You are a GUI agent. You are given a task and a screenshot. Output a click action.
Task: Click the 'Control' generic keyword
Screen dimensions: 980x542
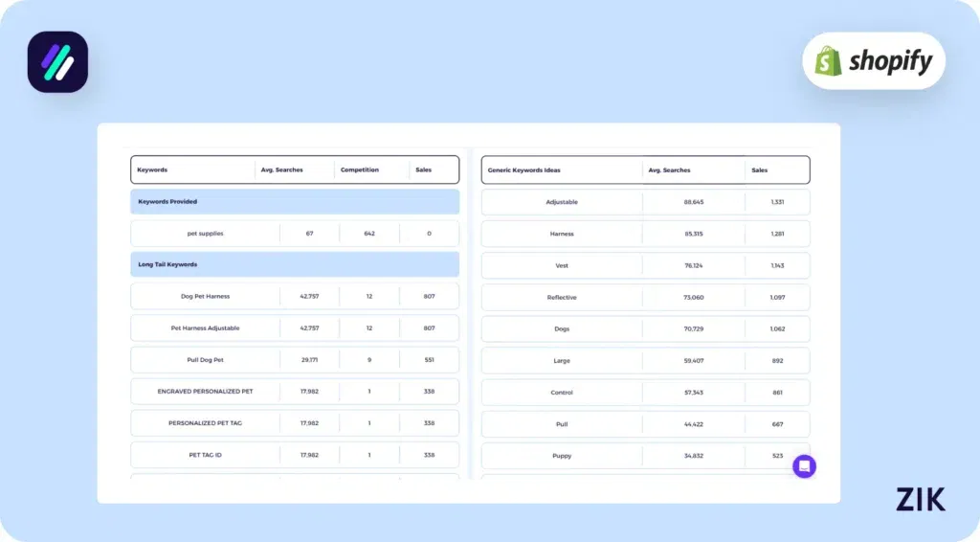click(x=561, y=393)
